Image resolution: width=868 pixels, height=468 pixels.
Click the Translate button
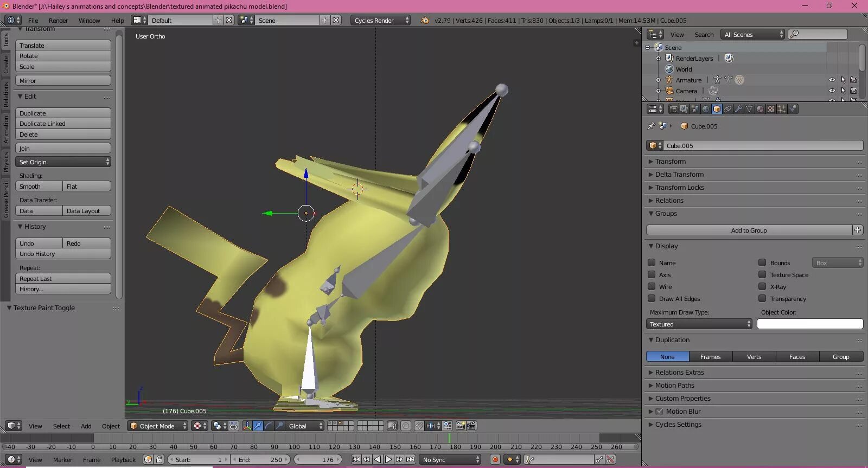pos(63,45)
